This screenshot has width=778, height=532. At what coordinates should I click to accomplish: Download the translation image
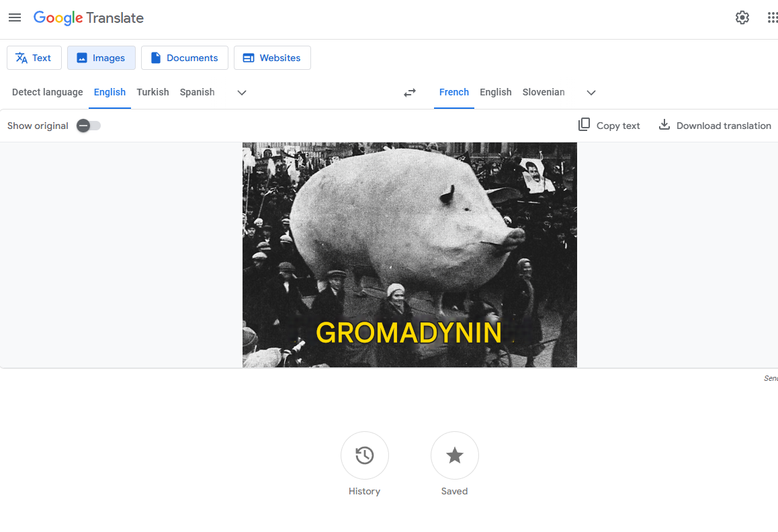coord(714,126)
